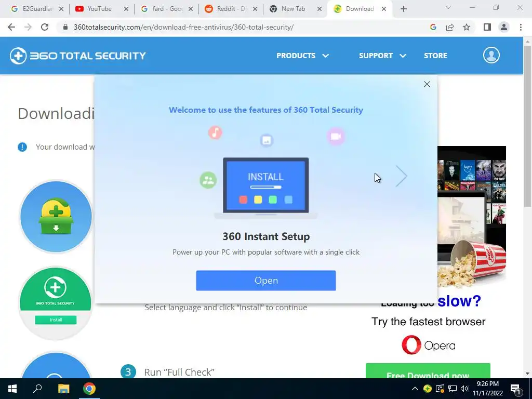Click the movie posters ad image
This screenshot has width=532, height=399.
(x=472, y=217)
